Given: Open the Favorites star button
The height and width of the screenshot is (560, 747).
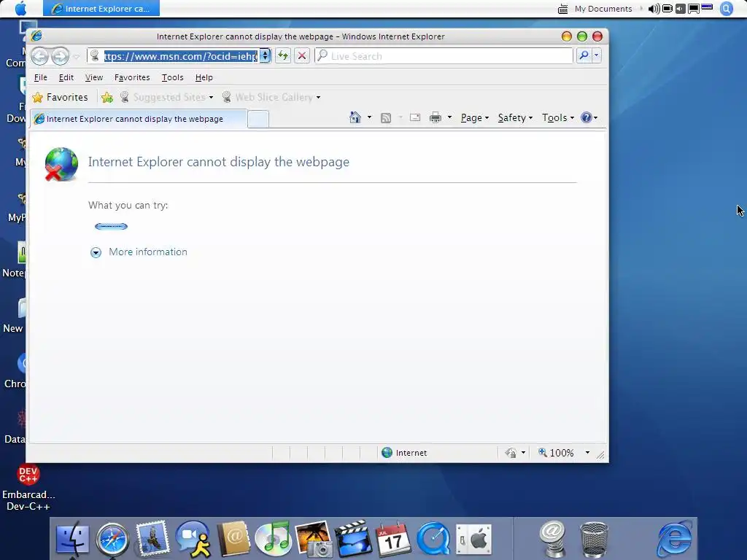Looking at the screenshot, I should click(x=60, y=97).
